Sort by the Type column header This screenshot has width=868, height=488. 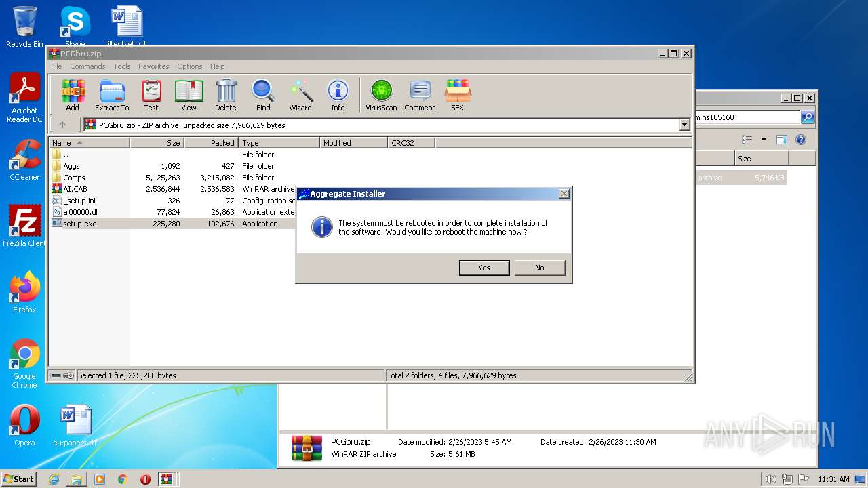279,143
